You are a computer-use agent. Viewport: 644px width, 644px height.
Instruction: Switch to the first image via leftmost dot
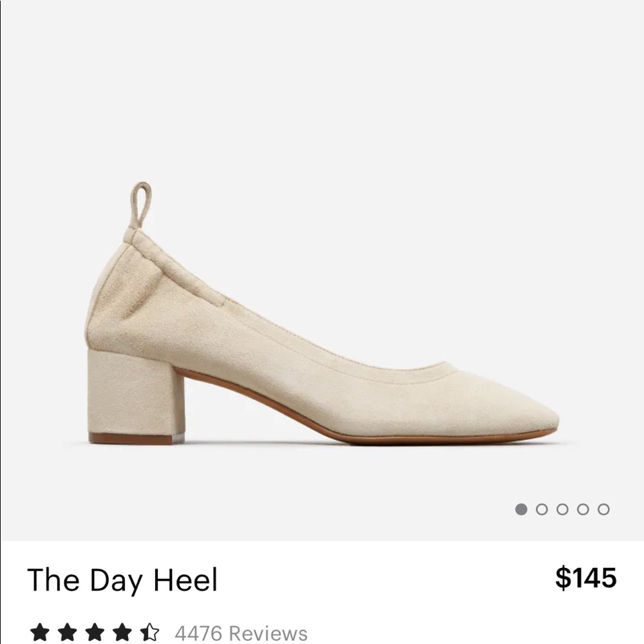[522, 510]
